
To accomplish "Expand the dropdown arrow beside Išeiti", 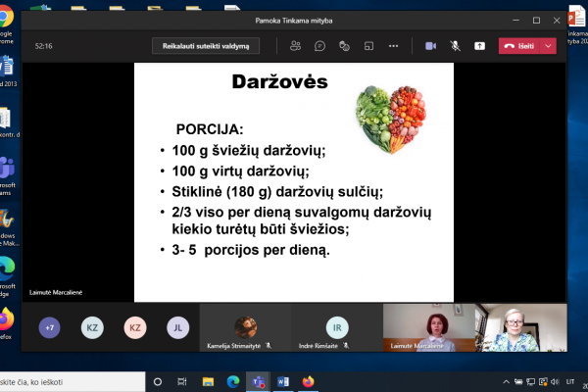I will (x=548, y=46).
